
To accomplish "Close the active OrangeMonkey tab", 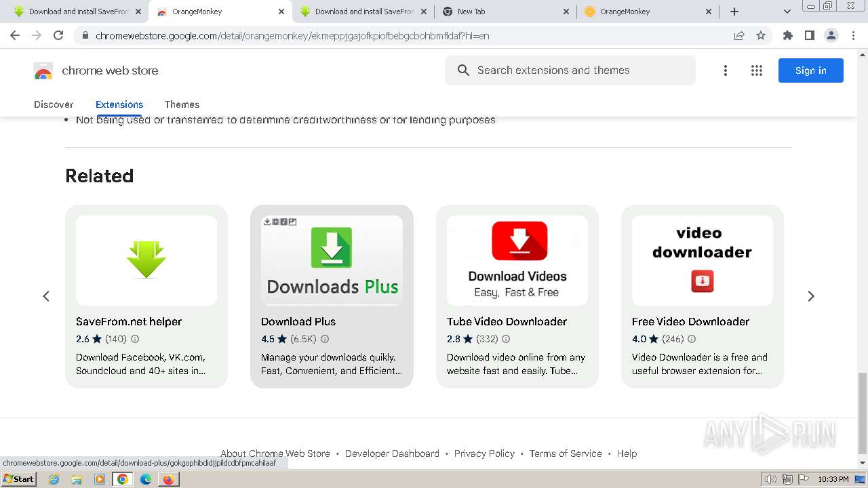I will [x=281, y=12].
